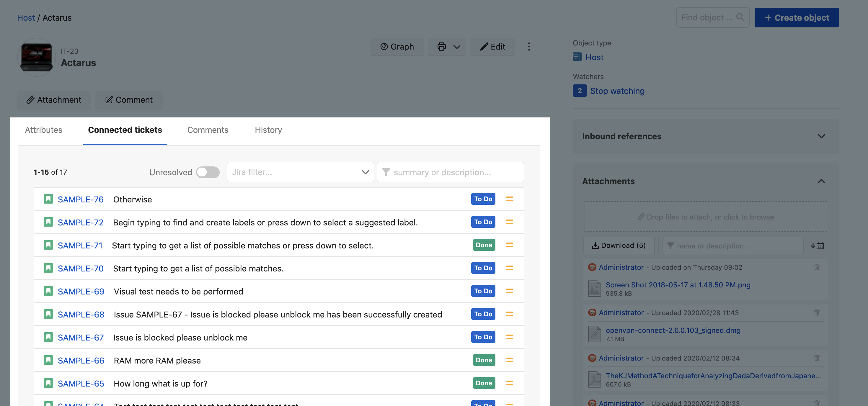Click the Create object button

pos(796,17)
